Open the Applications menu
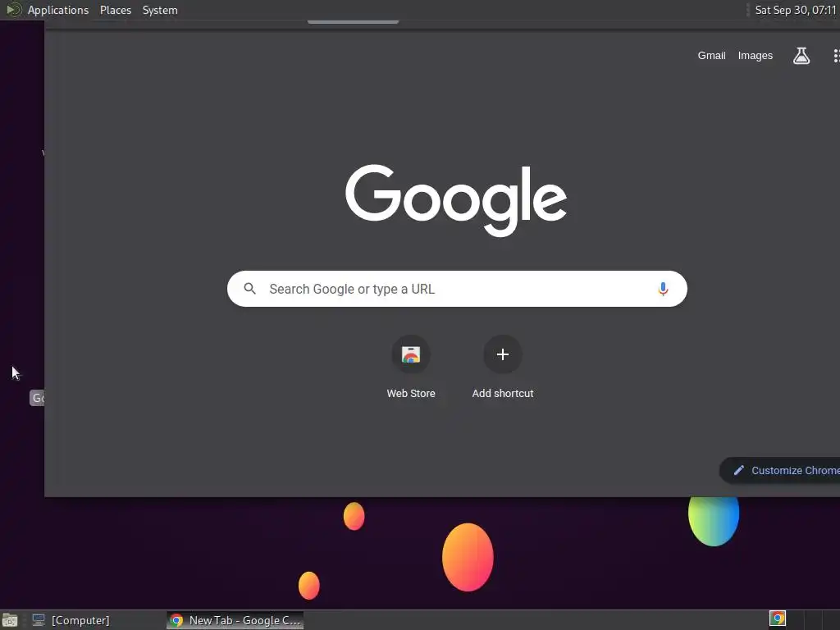Image resolution: width=840 pixels, height=630 pixels. [x=58, y=10]
